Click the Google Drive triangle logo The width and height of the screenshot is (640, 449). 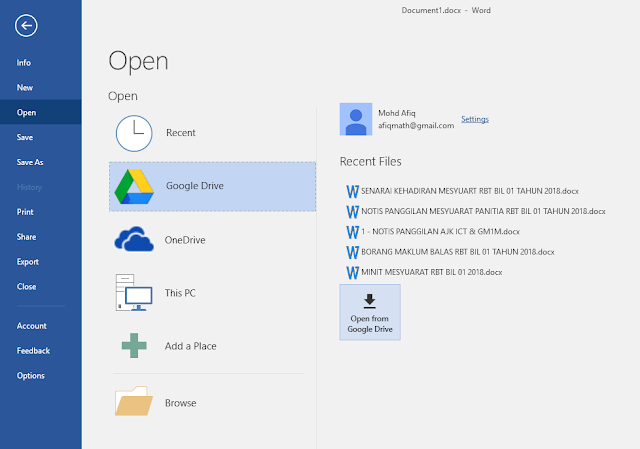point(134,187)
